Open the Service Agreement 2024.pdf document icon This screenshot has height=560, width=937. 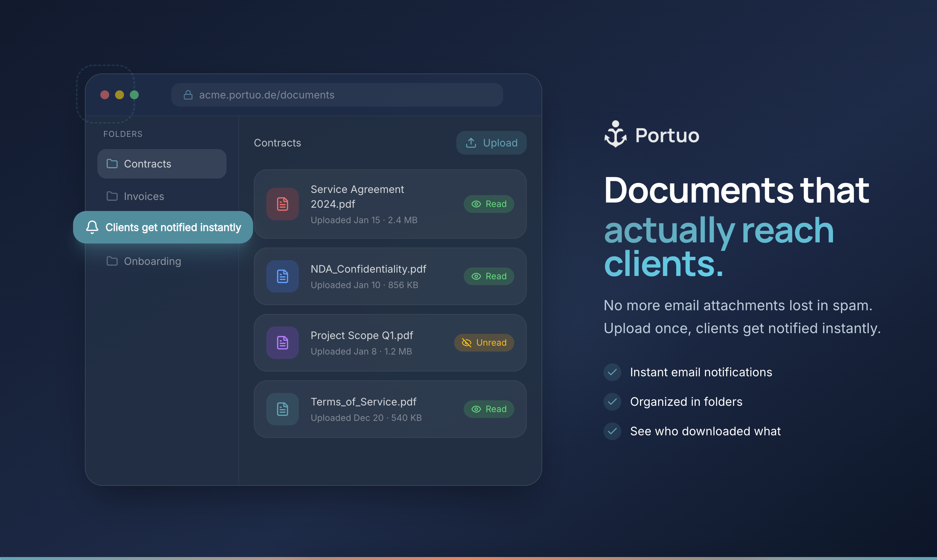pos(282,204)
